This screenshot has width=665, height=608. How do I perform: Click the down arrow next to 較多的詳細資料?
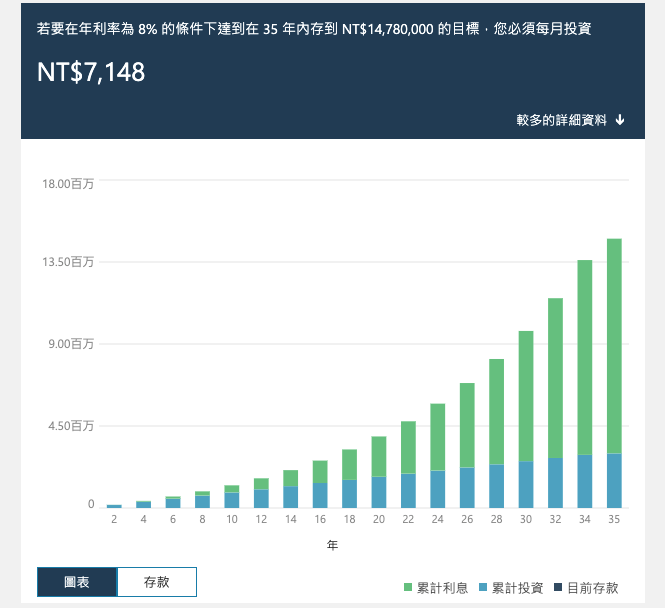coord(620,120)
